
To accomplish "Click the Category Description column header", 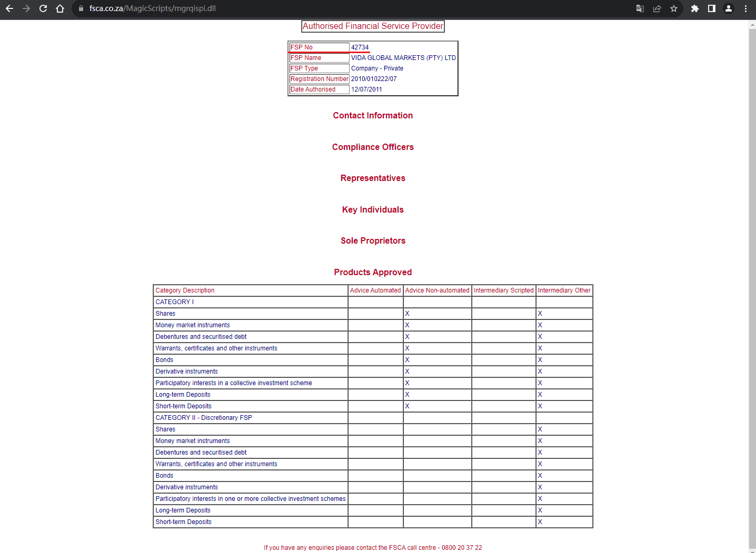I will tap(251, 290).
